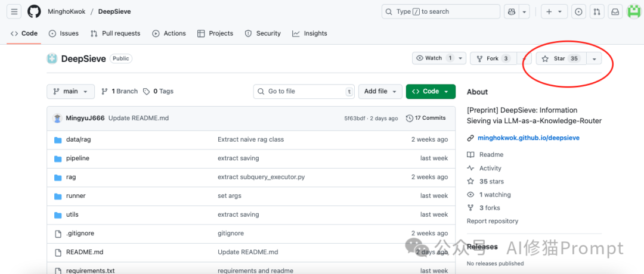View 35 stars stargazers link
The width and height of the screenshot is (644, 274).
click(x=491, y=181)
